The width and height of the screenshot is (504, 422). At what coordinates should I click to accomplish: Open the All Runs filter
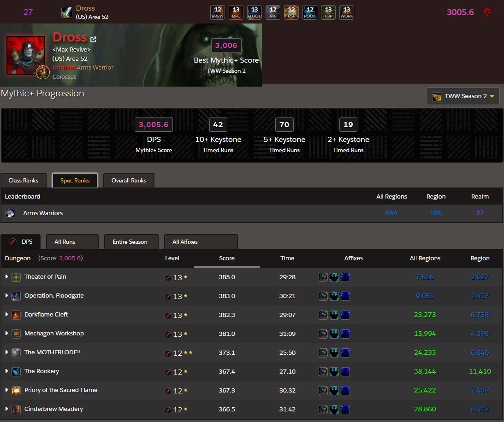pos(72,242)
